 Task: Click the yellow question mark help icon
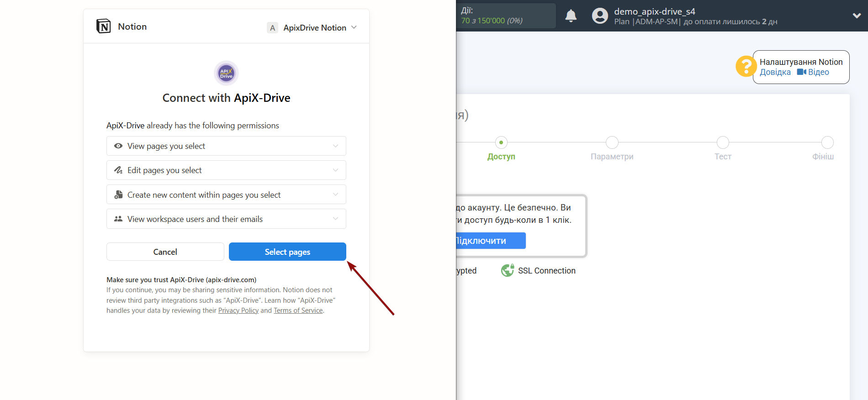(x=746, y=67)
